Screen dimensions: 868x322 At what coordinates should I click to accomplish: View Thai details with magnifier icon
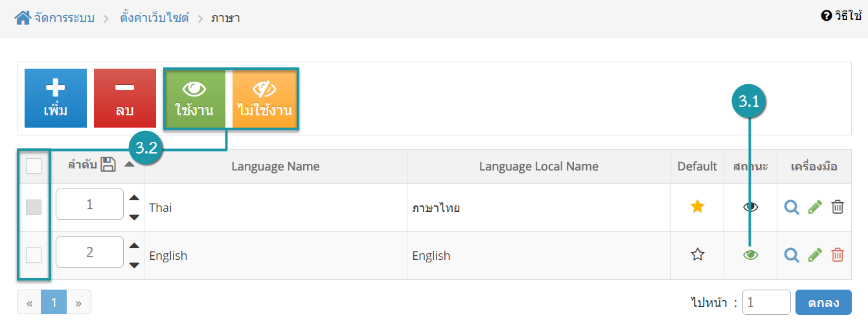792,207
